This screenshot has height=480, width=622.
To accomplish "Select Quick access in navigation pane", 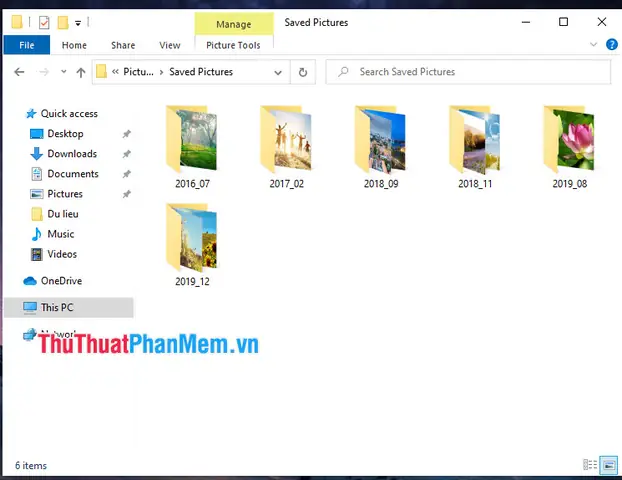I will click(69, 113).
